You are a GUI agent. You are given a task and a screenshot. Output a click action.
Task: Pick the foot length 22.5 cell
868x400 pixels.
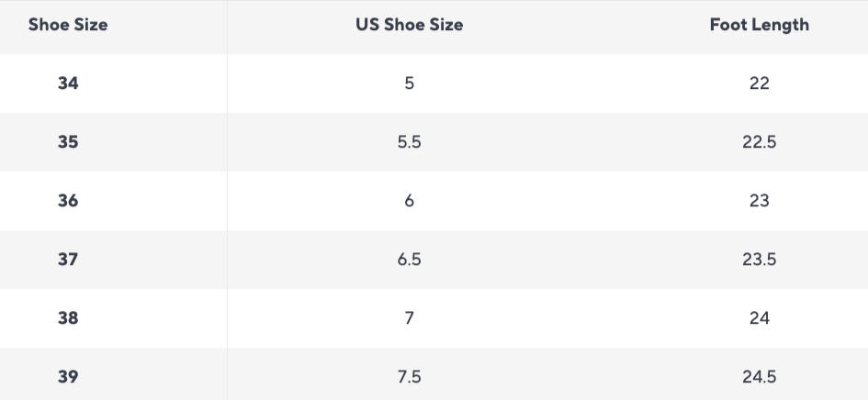coord(759,142)
